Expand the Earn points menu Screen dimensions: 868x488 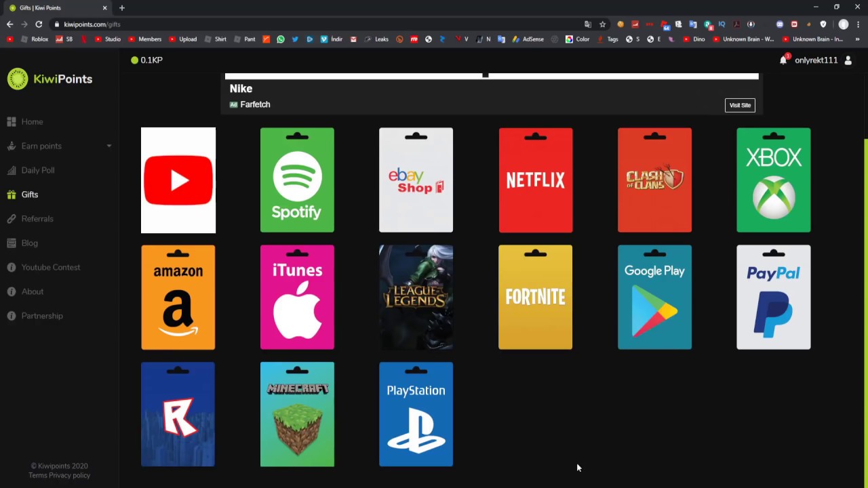pyautogui.click(x=60, y=146)
